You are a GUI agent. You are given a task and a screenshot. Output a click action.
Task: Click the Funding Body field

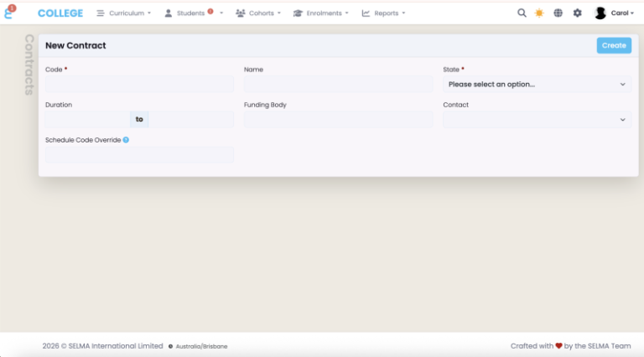pyautogui.click(x=338, y=120)
